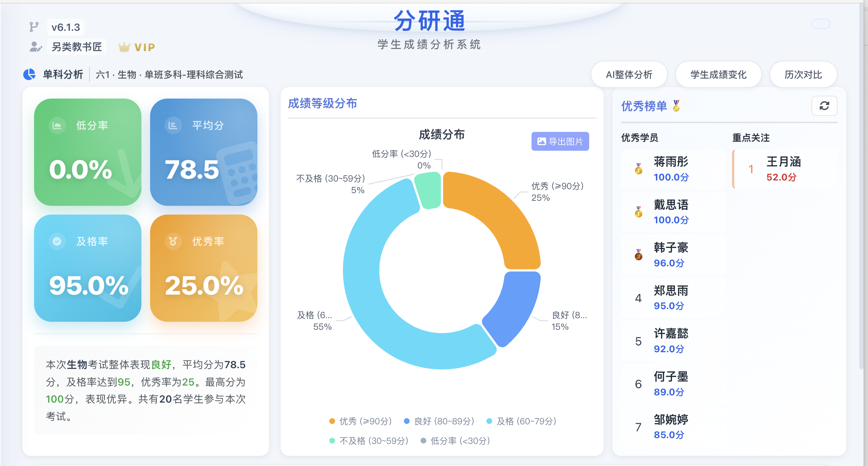Click the empty pill toggle at top right
868x466 pixels.
tap(822, 24)
